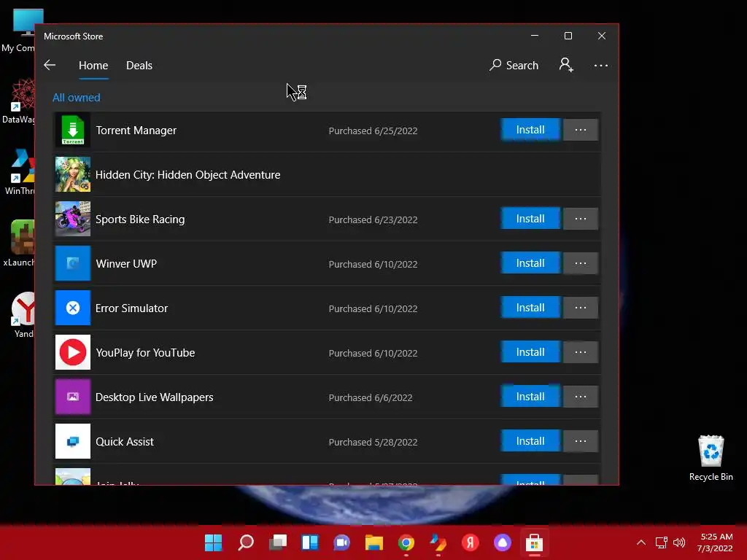Open the purple Alice assistant icon

pyautogui.click(x=502, y=542)
